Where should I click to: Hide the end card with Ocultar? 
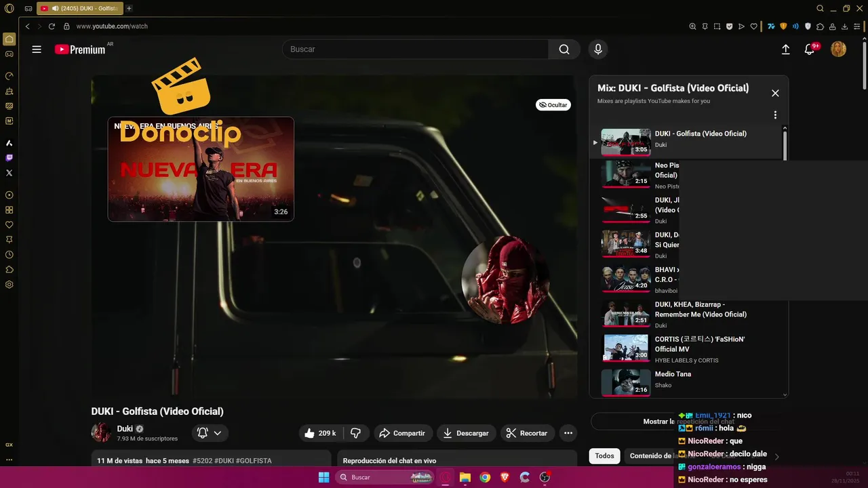553,105
